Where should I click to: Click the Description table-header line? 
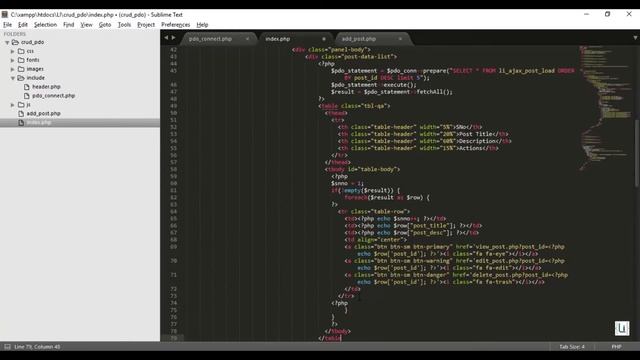coord(424,141)
